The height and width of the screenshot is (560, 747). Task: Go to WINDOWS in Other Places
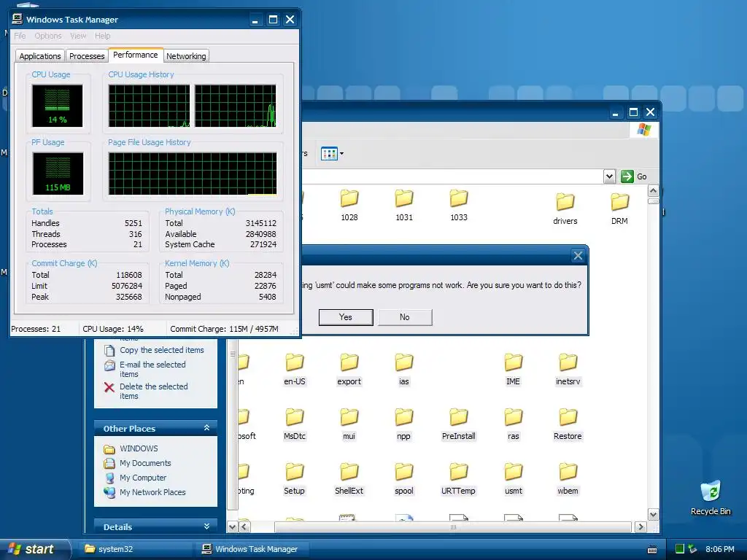pos(131,448)
